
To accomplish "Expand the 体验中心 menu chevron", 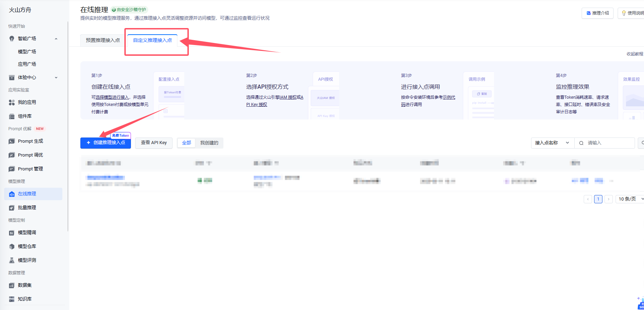I will click(x=56, y=77).
